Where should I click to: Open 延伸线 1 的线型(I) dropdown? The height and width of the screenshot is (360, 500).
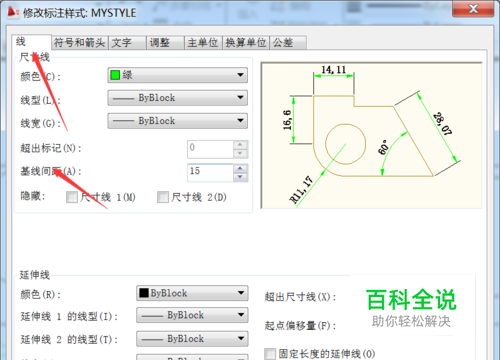click(192, 315)
